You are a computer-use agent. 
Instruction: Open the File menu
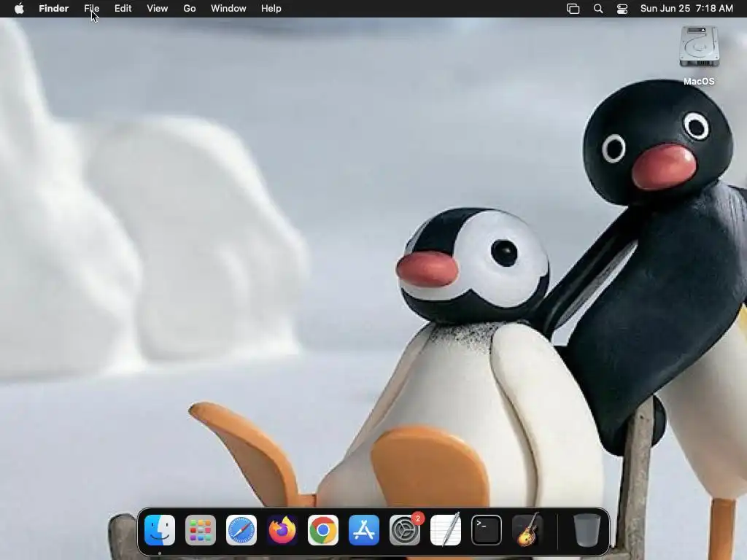coord(91,9)
